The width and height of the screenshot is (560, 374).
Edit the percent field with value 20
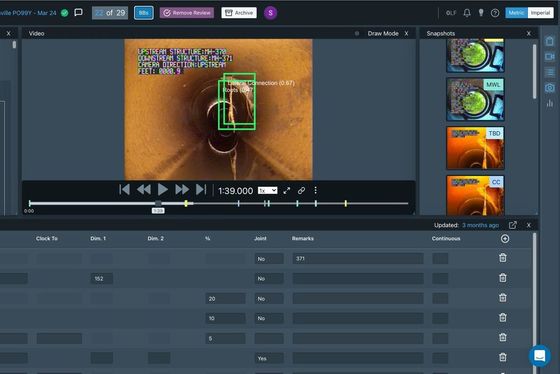coord(225,299)
